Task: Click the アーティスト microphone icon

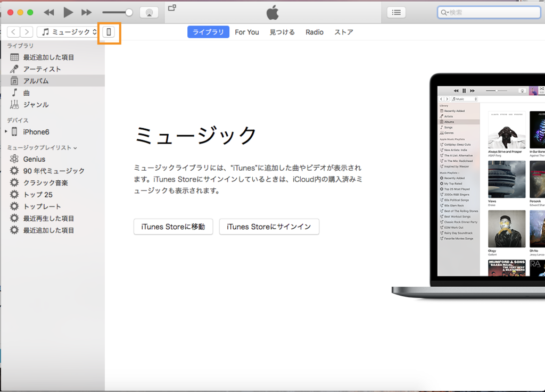Action: 14,69
